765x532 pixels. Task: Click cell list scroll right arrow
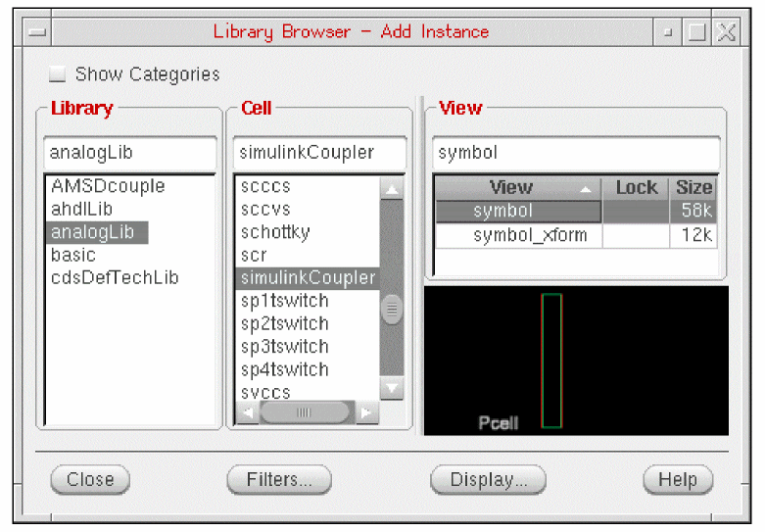pos(366,412)
